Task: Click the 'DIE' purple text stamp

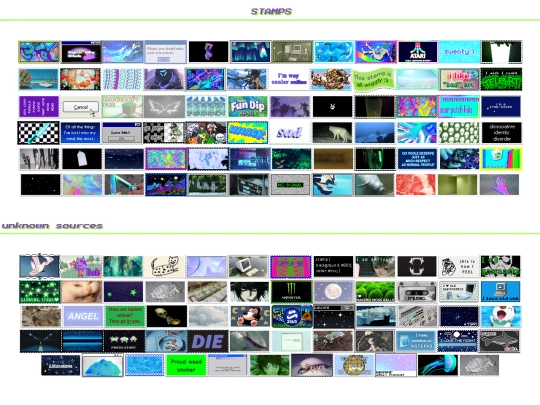Action: [x=208, y=341]
